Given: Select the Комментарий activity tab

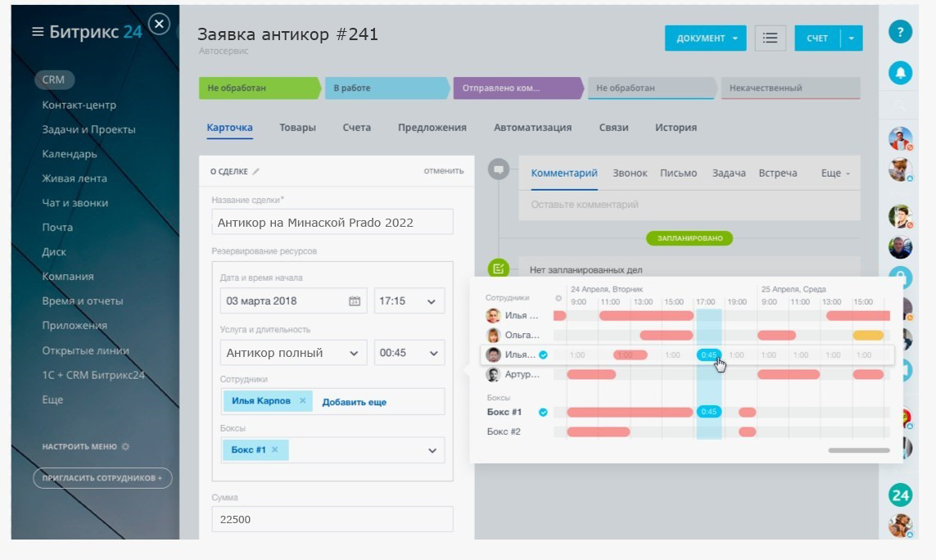Looking at the screenshot, I should click(x=564, y=173).
